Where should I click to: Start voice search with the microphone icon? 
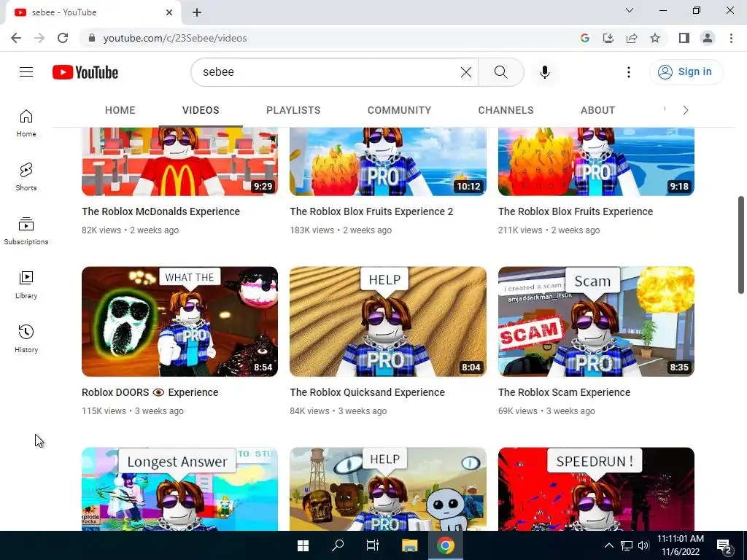pyautogui.click(x=544, y=72)
